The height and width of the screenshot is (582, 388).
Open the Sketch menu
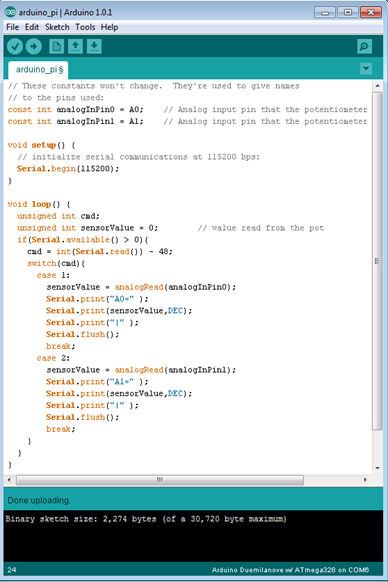pyautogui.click(x=57, y=27)
